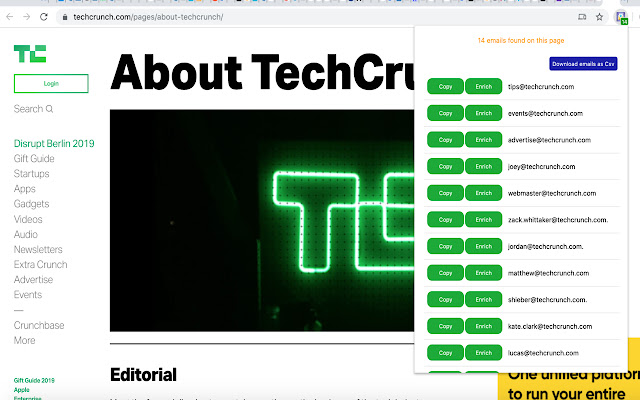Viewport: 640px width, 400px height.
Task: Enrich matthew@techcrunch.com email
Action: tap(484, 273)
